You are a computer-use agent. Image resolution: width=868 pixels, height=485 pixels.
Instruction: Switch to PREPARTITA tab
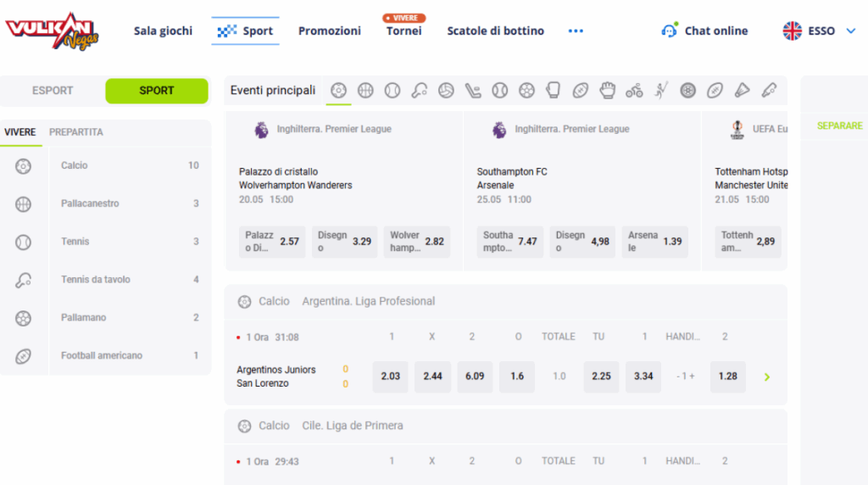pos(75,132)
